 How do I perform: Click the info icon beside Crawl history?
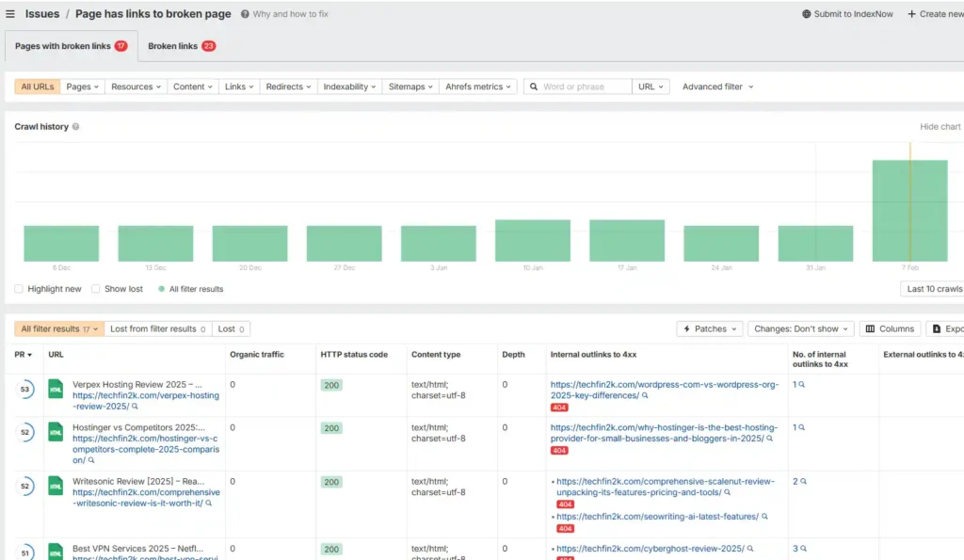click(x=75, y=127)
